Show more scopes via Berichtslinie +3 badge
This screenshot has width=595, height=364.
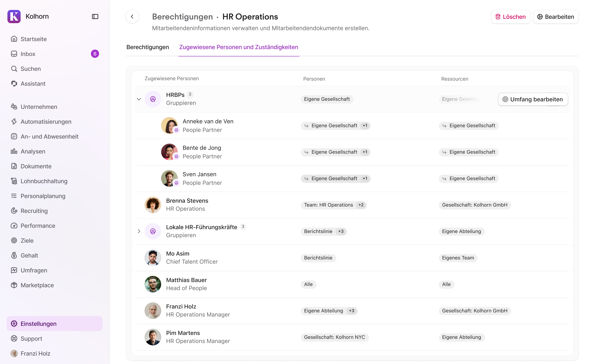coord(341,231)
